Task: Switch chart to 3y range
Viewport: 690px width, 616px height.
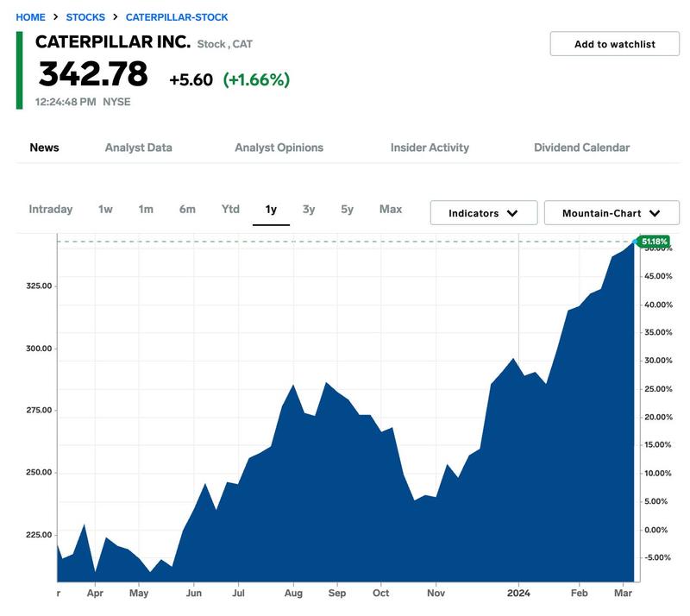Action: click(309, 209)
